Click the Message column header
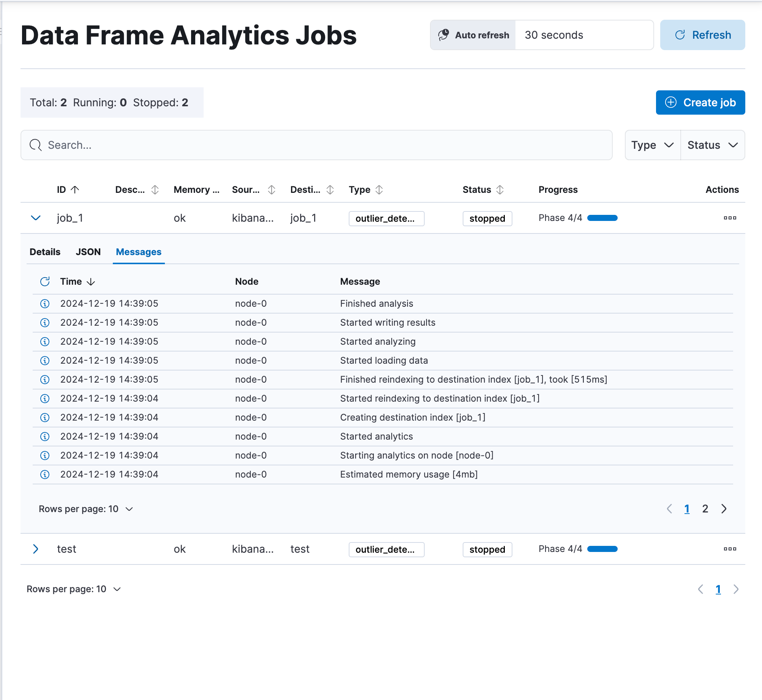The width and height of the screenshot is (762, 700). pos(360,281)
